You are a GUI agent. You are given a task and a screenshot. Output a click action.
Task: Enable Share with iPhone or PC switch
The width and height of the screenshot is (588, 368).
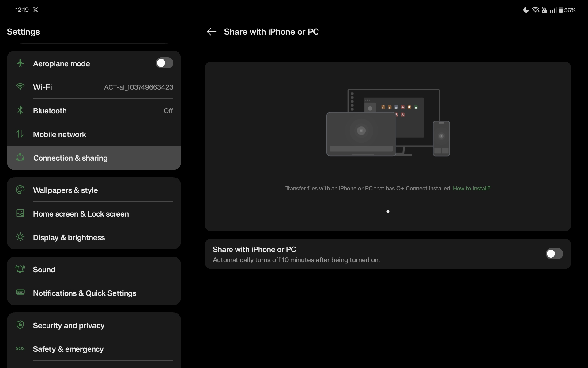coord(554,254)
